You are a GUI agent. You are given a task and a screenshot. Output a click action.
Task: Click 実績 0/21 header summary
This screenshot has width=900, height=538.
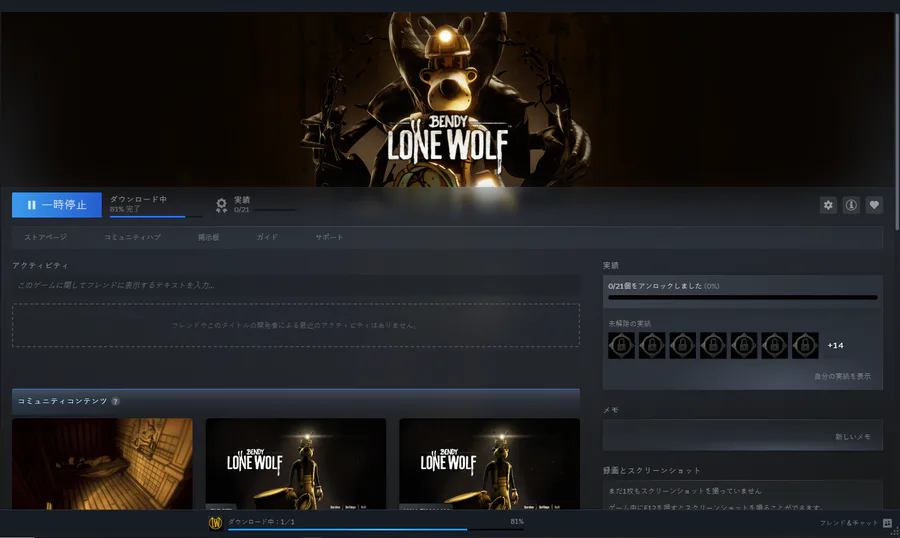(x=242, y=204)
